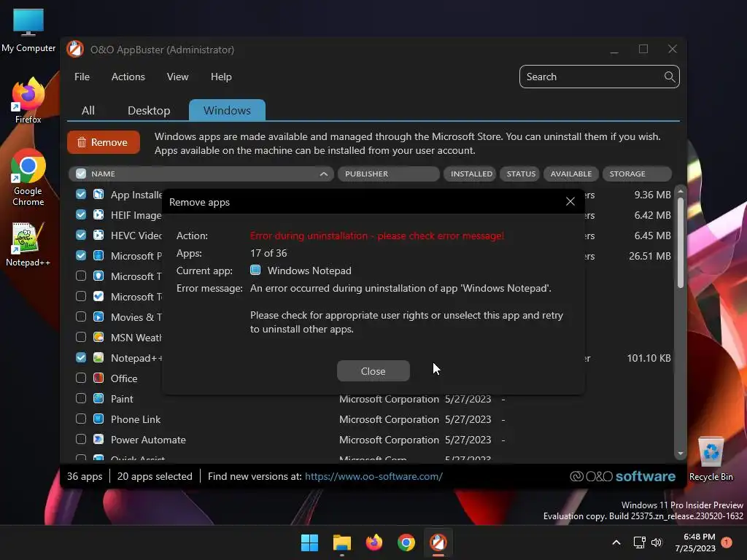Open My Computer desktop icon

(28, 31)
